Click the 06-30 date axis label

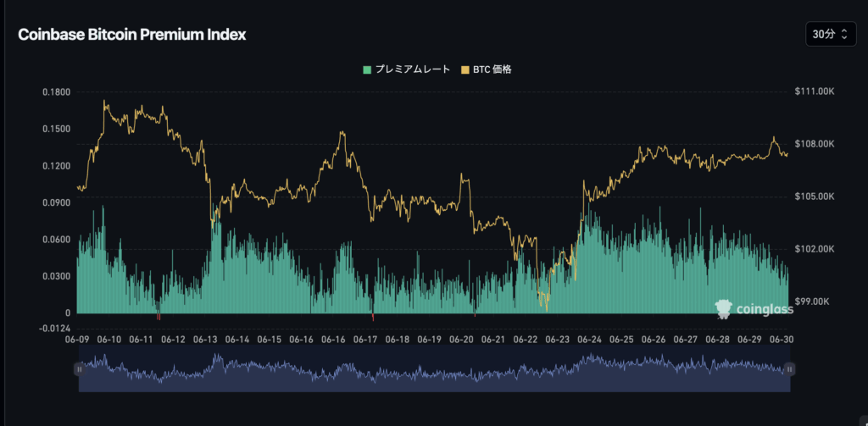(x=782, y=339)
